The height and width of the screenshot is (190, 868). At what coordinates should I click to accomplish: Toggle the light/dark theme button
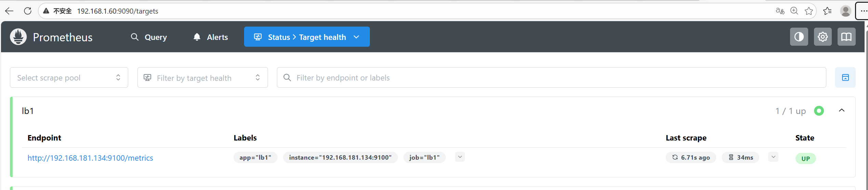(799, 37)
